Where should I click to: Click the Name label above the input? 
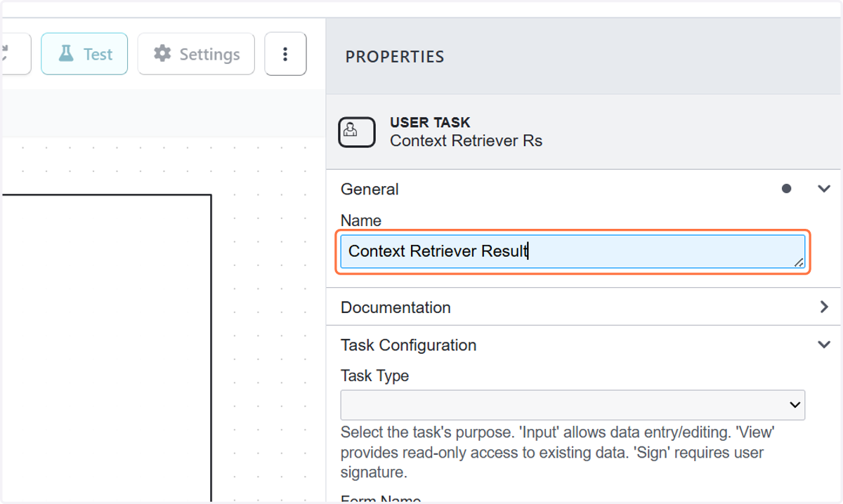point(361,220)
